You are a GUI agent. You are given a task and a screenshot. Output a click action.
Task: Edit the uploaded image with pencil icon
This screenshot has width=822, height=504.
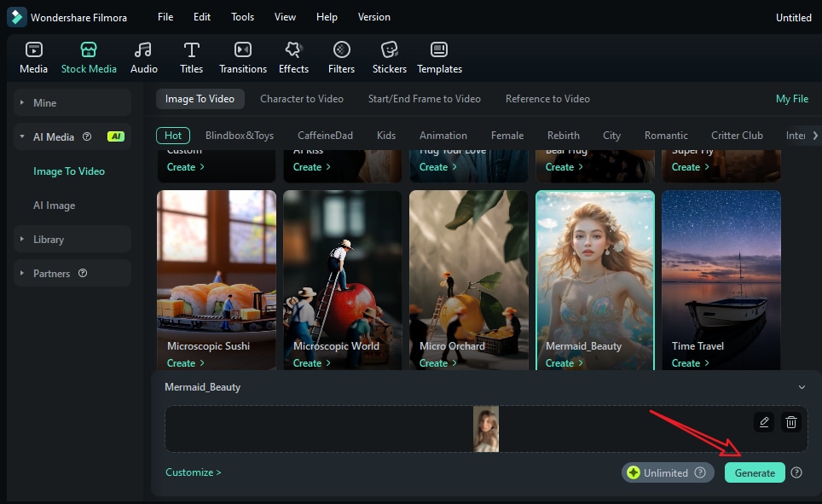click(764, 421)
